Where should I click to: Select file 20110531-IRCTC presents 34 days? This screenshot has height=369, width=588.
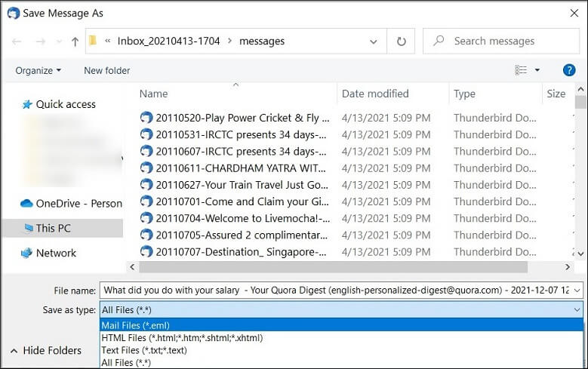[241, 134]
